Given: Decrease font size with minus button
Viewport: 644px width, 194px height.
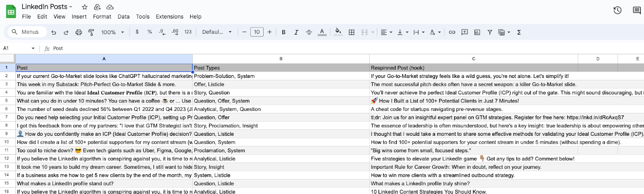Looking at the screenshot, I should tap(244, 32).
